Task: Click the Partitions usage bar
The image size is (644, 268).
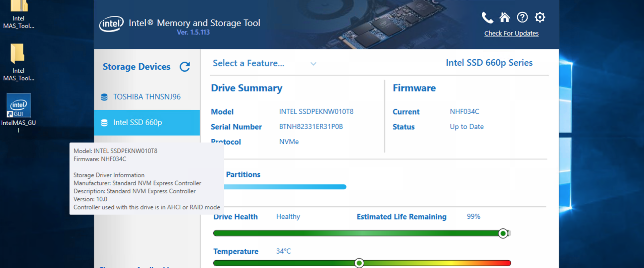Action: (285, 187)
